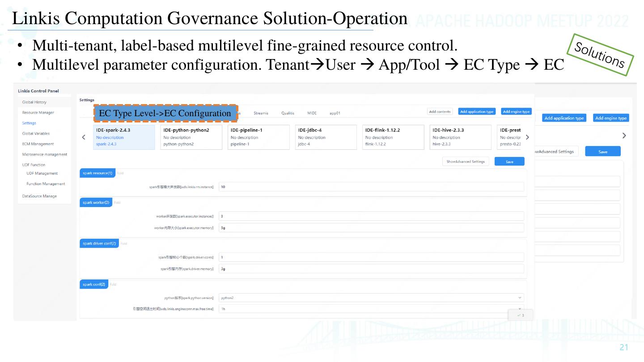This screenshot has height=362, width=644.
Task: Open Global History in the sidebar
Action: [34, 102]
